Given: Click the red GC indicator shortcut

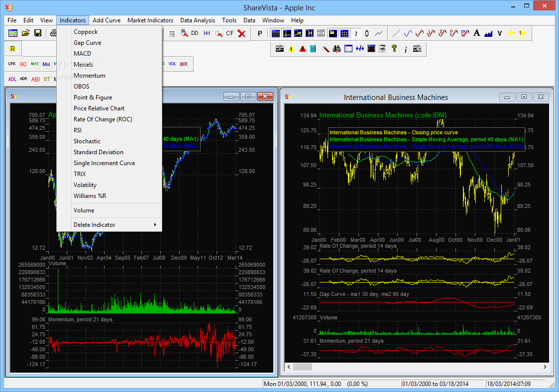Looking at the screenshot, I should pos(23,64).
